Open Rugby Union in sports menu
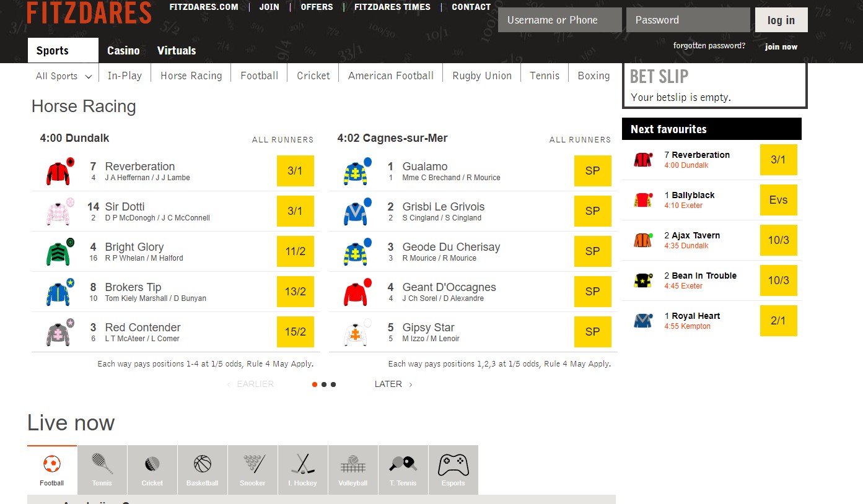Screen dimensions: 863x504 [482, 76]
